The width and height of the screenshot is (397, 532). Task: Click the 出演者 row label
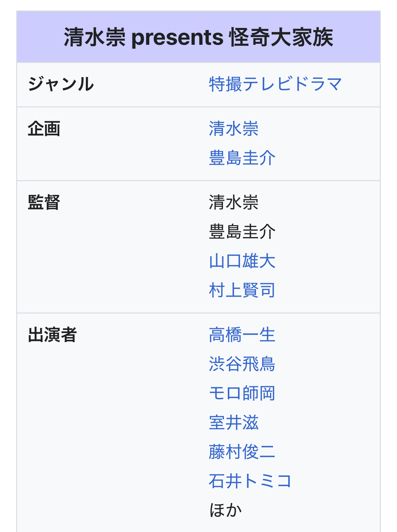click(x=52, y=335)
